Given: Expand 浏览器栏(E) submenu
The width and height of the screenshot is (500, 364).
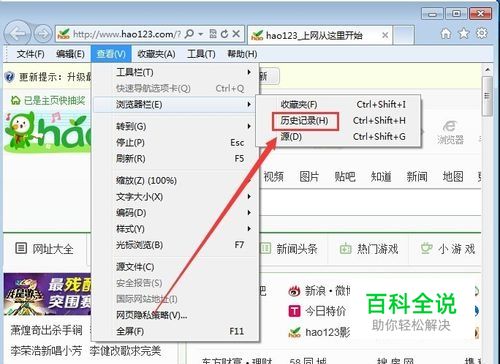Looking at the screenshot, I should pyautogui.click(x=176, y=105).
